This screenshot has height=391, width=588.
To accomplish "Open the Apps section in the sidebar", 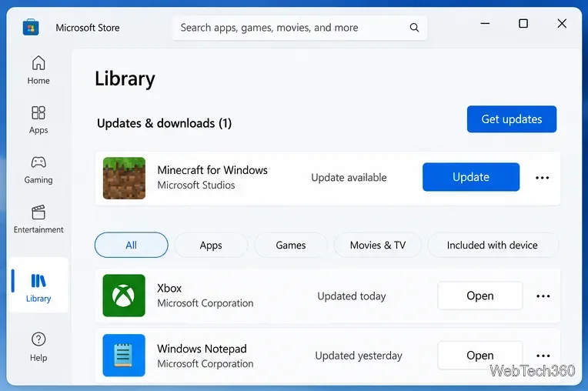I will pyautogui.click(x=38, y=119).
